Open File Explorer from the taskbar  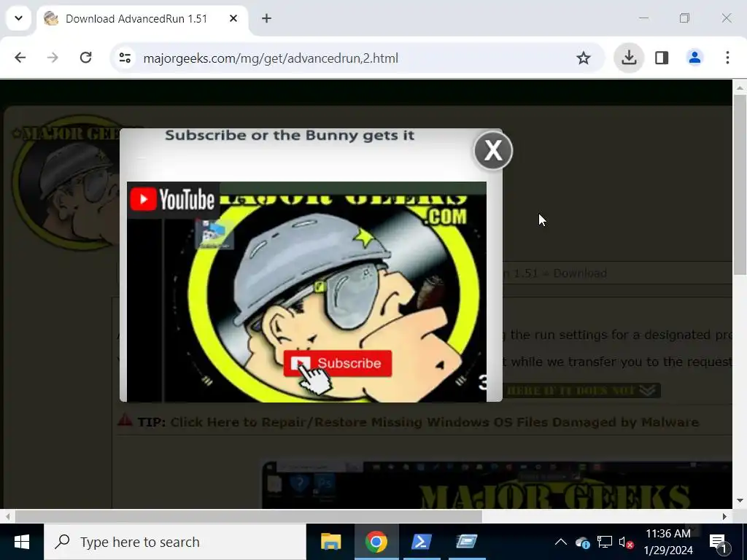(x=330, y=542)
